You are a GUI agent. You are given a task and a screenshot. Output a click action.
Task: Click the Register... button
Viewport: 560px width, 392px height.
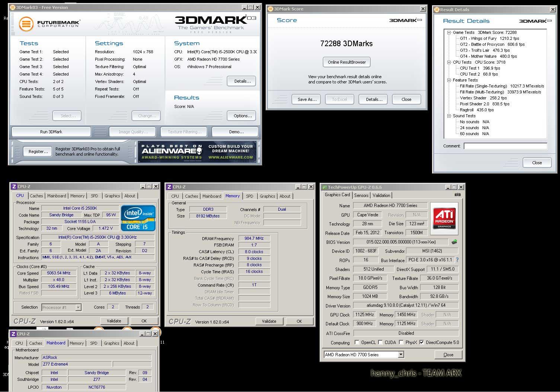click(x=38, y=152)
